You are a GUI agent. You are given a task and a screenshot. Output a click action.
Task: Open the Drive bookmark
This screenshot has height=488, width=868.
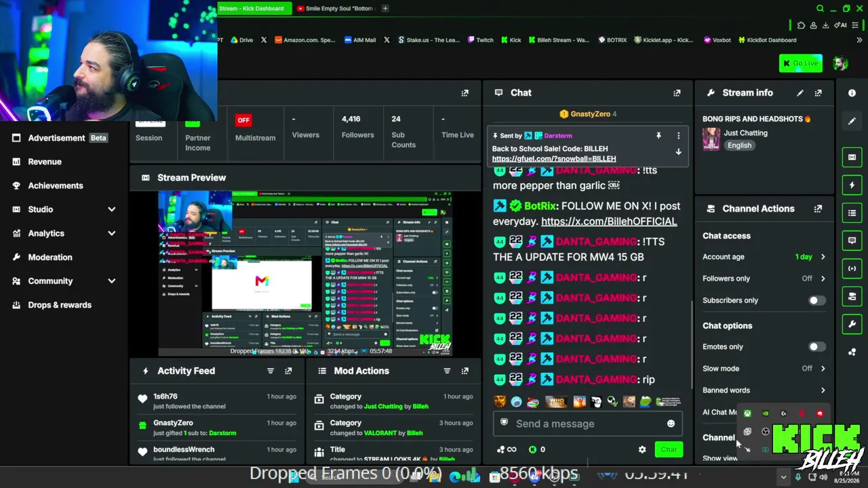[241, 40]
